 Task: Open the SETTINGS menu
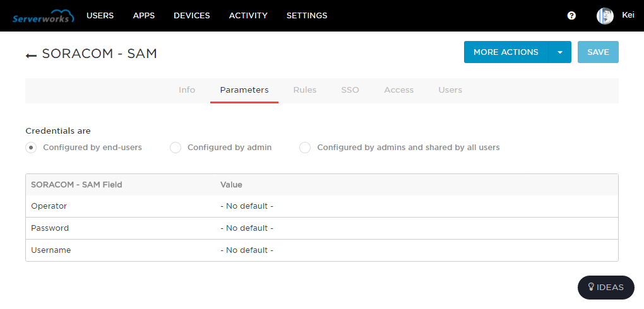pos(307,16)
